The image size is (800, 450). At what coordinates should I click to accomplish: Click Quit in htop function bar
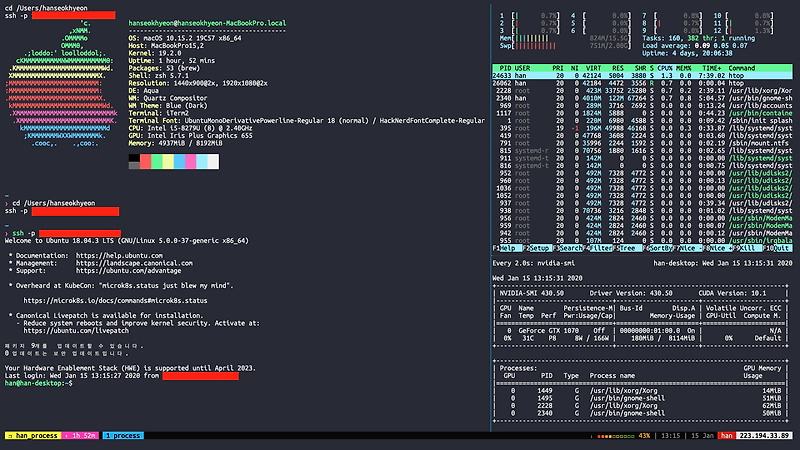(781, 248)
